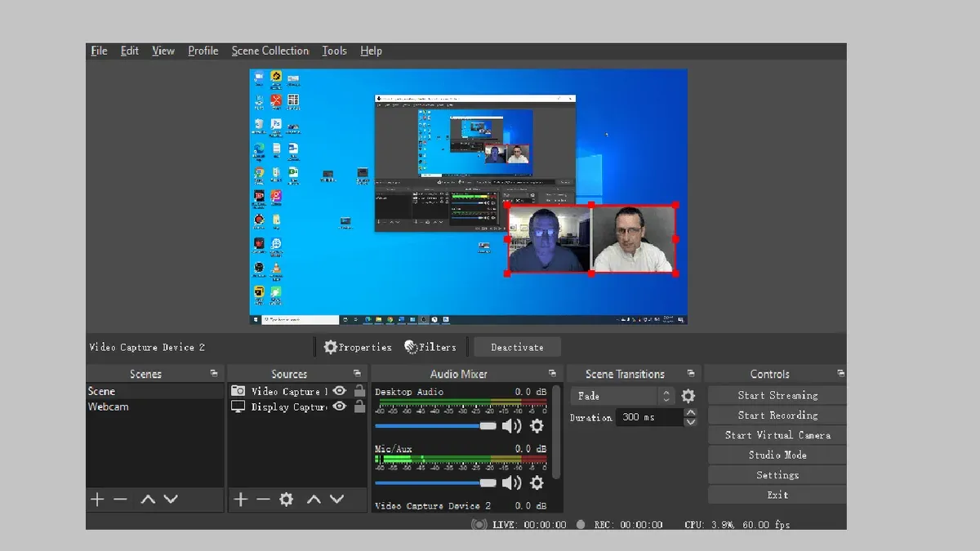Open Scene Transitions properties gear

click(688, 396)
